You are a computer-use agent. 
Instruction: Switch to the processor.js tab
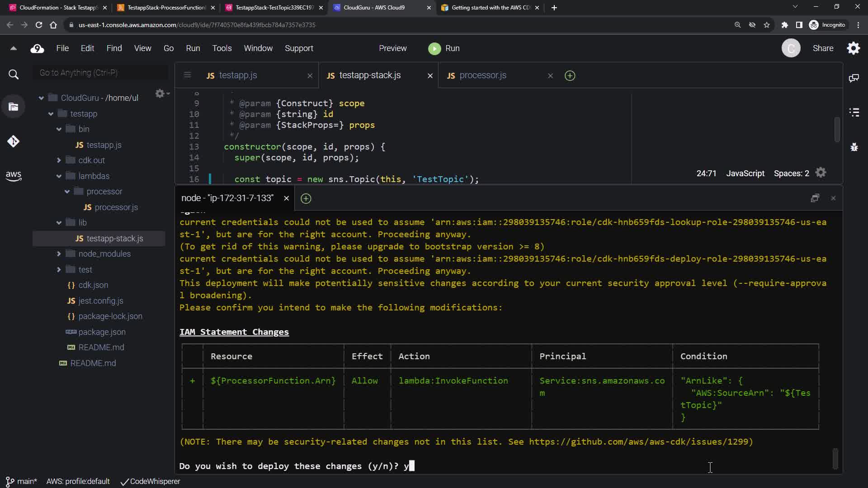[x=482, y=75]
